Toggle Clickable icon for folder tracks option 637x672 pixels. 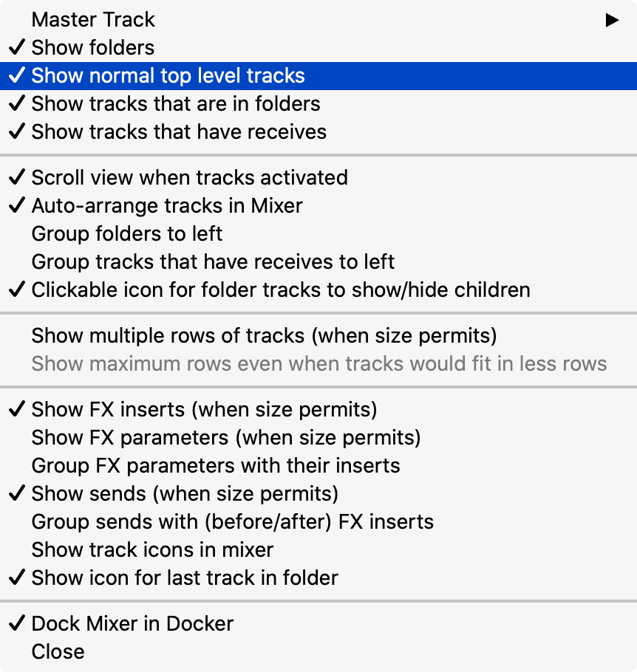click(x=281, y=290)
